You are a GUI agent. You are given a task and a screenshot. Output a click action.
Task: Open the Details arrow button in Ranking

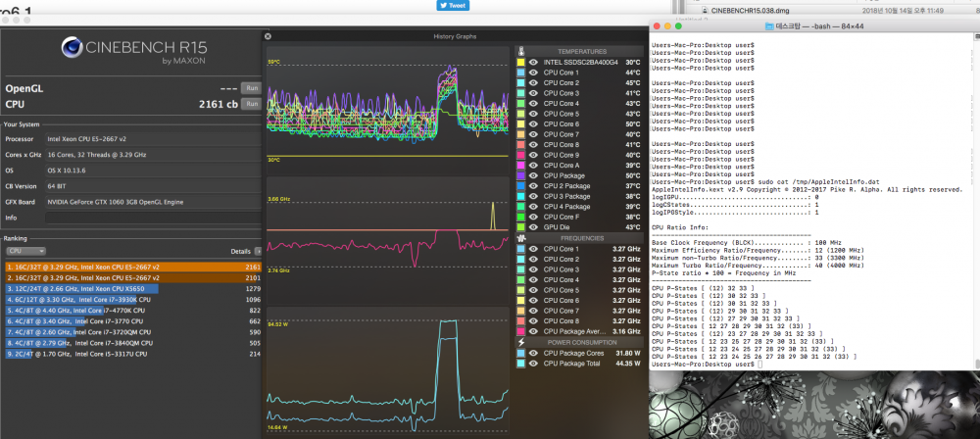(x=258, y=251)
